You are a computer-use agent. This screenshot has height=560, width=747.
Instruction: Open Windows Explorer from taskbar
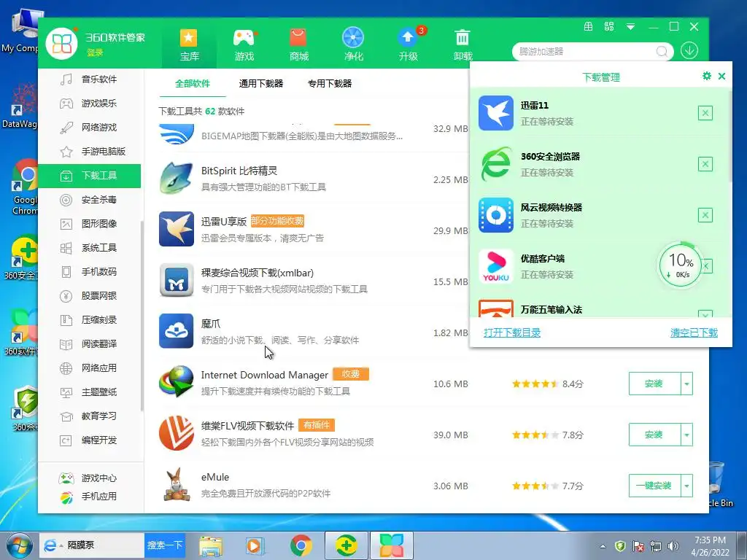(211, 545)
